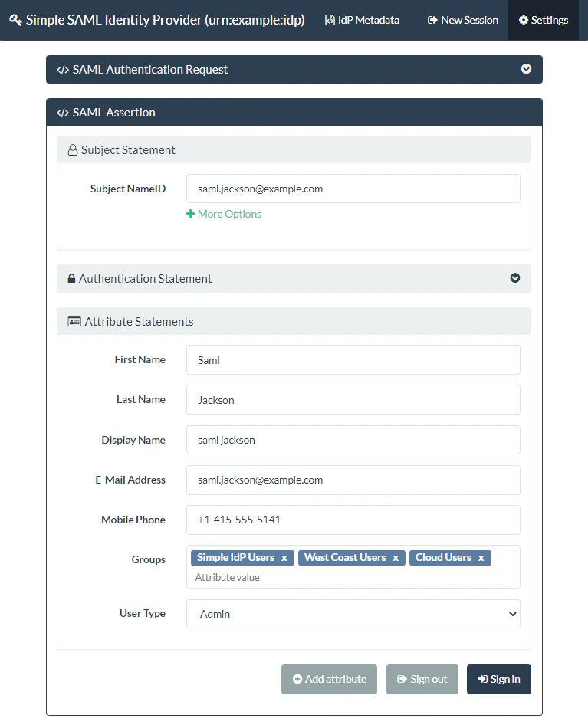Click the plus icon beside More Options
The width and height of the screenshot is (588, 728).
click(190, 214)
